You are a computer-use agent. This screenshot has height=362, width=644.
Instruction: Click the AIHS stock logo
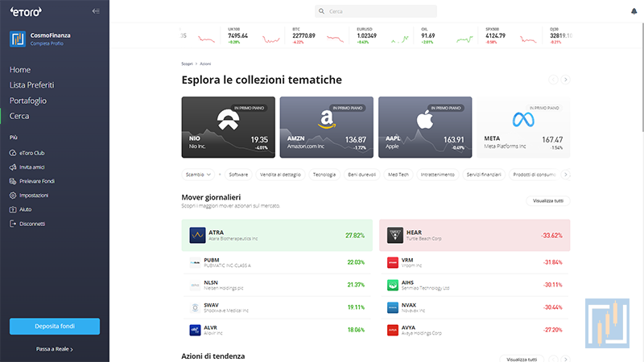[393, 285]
